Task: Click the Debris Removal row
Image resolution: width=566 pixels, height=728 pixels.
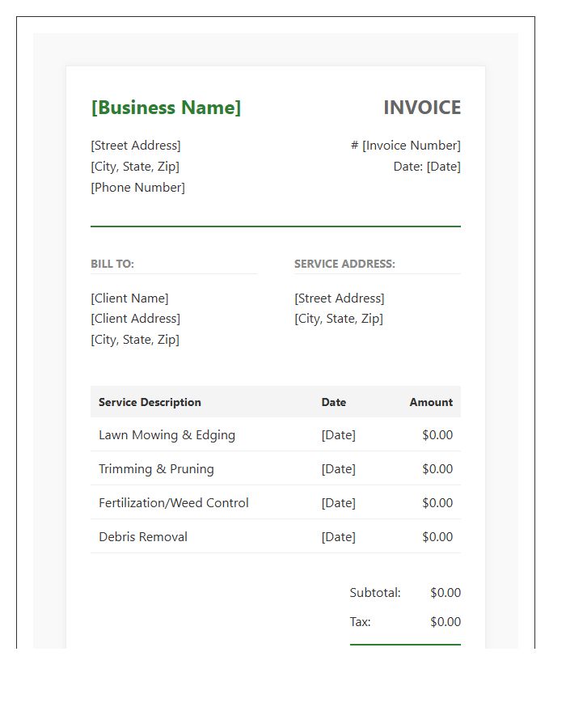Action: click(276, 536)
